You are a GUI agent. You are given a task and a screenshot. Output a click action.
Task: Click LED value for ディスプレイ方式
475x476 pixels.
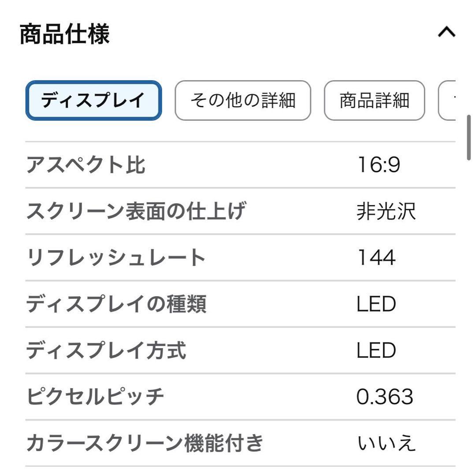(x=376, y=350)
